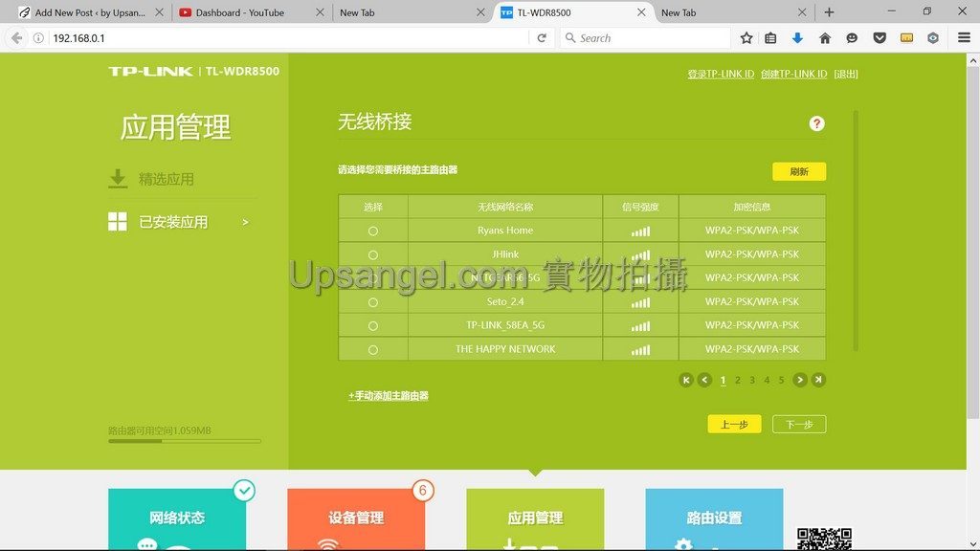This screenshot has height=551, width=980.
Task: Jump to first page of network list
Action: (x=686, y=380)
